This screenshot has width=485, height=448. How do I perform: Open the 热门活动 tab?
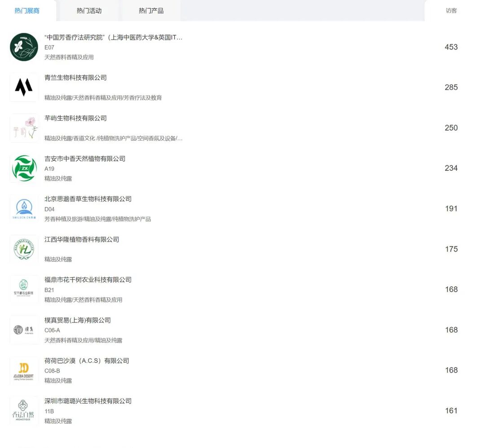[x=89, y=10]
